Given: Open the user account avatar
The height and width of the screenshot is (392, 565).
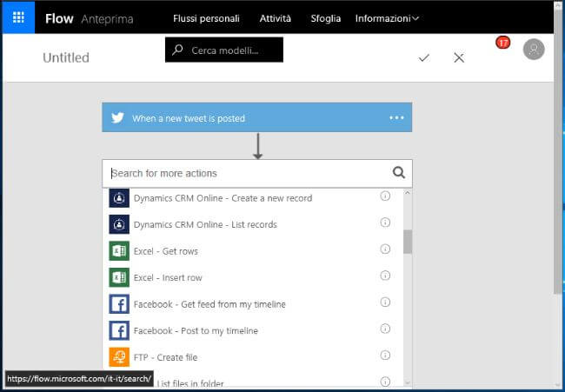Looking at the screenshot, I should point(534,50).
